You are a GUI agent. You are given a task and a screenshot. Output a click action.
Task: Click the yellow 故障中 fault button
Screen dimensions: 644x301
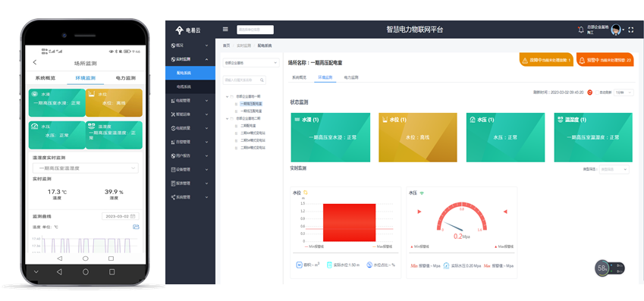546,60
